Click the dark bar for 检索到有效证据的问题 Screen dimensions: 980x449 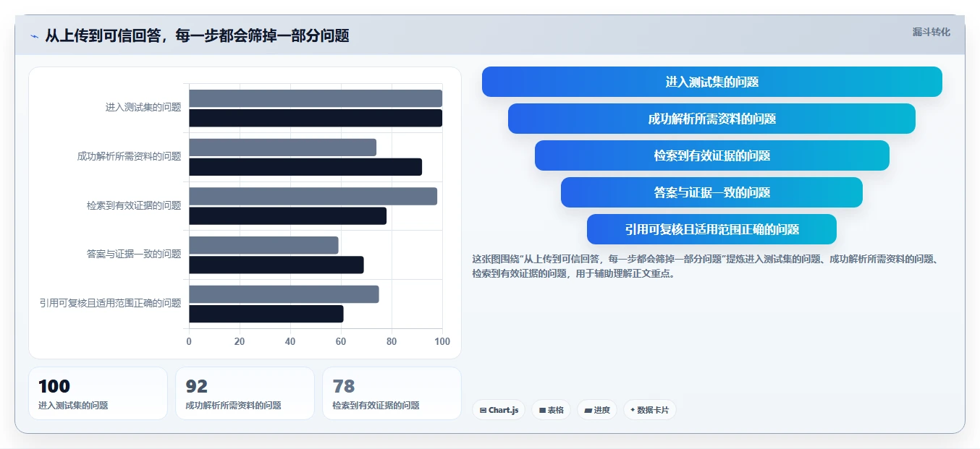[x=288, y=215]
